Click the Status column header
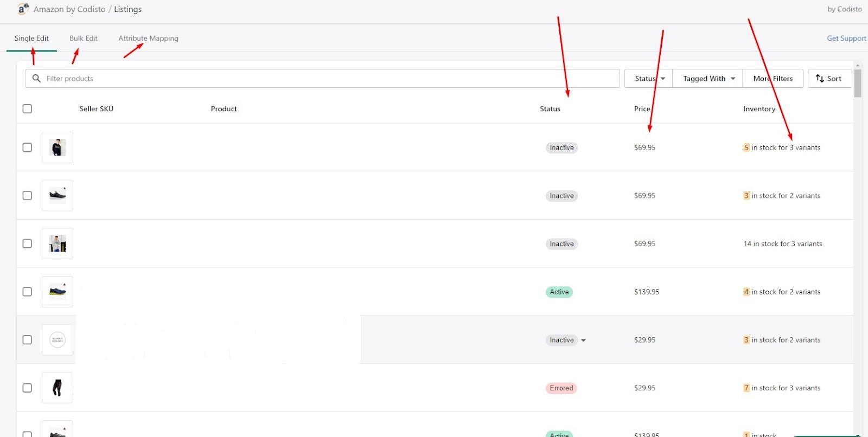The image size is (868, 437). click(x=550, y=109)
